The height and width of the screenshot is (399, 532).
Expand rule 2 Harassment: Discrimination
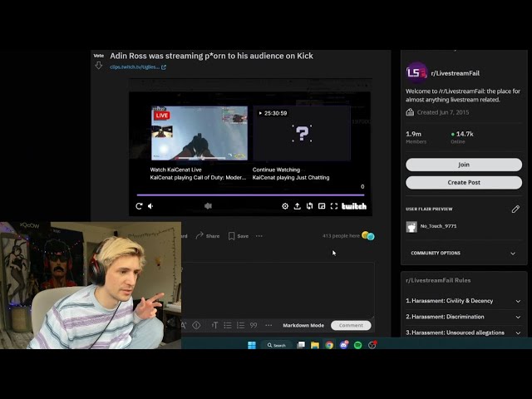(464, 317)
